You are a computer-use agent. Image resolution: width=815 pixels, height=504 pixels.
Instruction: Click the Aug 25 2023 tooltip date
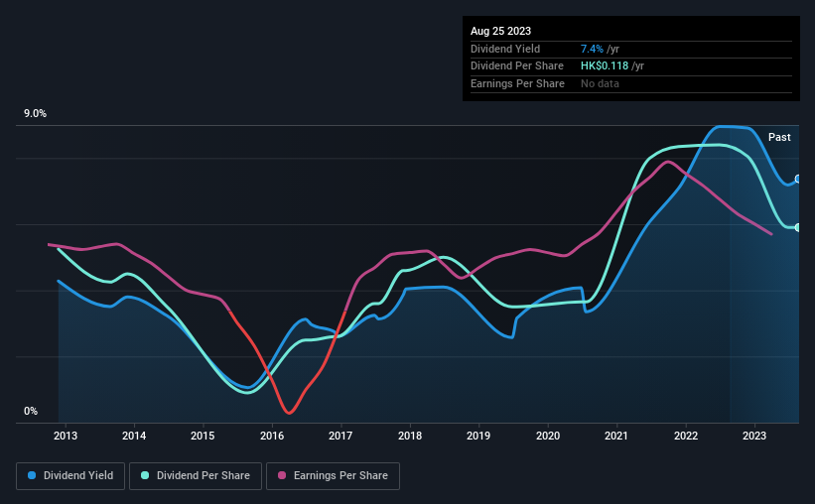[x=500, y=31]
